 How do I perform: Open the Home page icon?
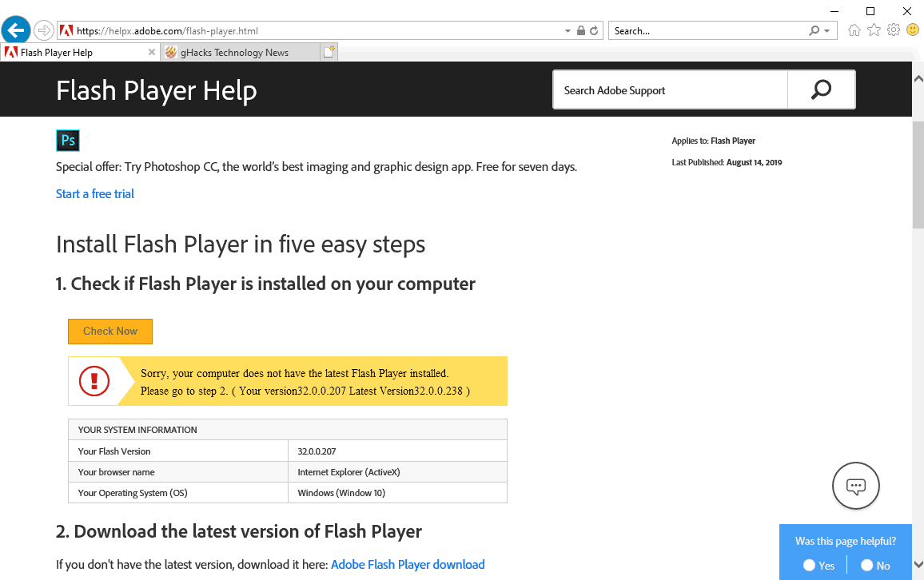[x=854, y=30]
